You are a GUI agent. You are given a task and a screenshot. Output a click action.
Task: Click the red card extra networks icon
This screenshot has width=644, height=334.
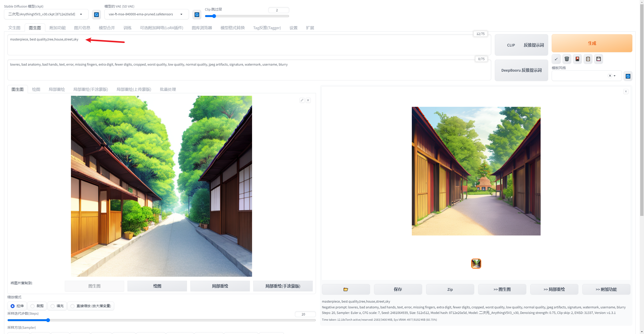[577, 59]
